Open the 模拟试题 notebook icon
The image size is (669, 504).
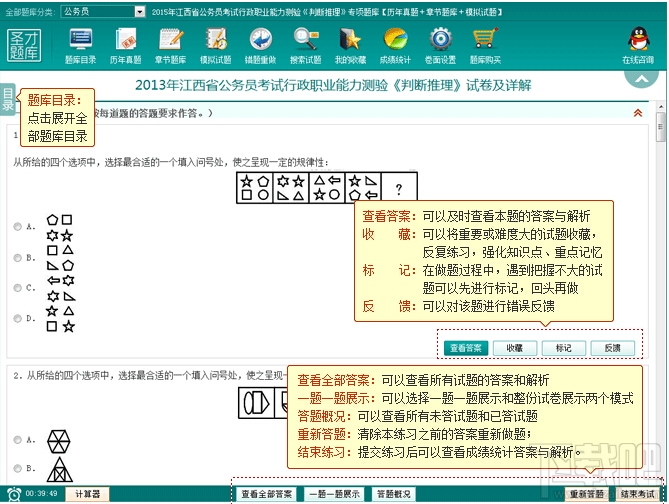(216, 46)
